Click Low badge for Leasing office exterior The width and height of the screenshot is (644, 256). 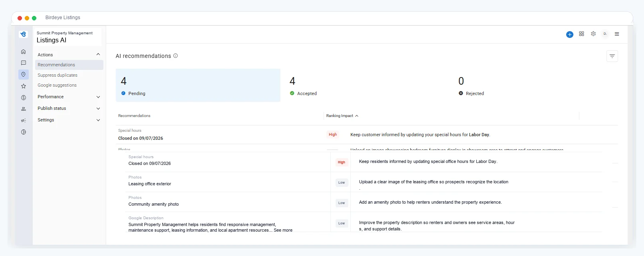pos(342,183)
